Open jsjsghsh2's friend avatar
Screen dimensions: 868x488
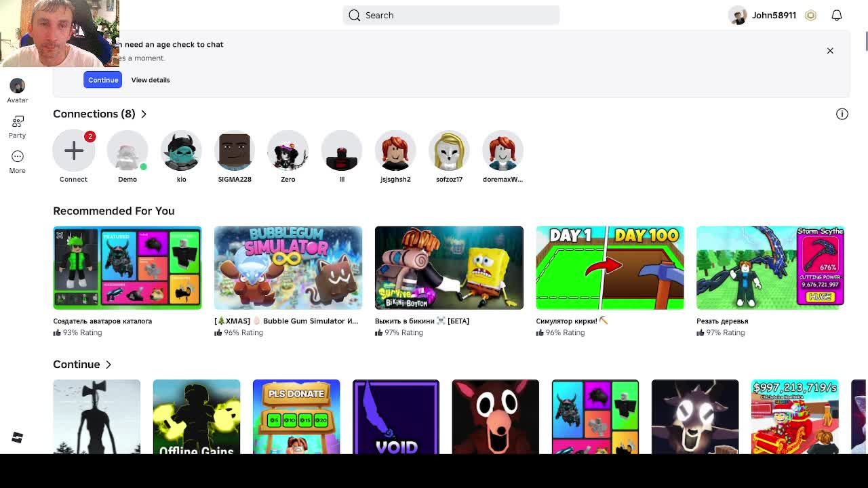tap(395, 150)
